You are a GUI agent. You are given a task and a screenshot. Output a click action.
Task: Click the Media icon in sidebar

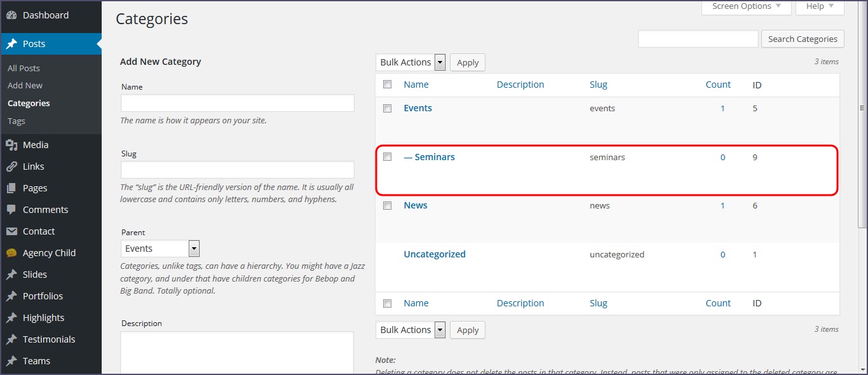click(x=11, y=145)
